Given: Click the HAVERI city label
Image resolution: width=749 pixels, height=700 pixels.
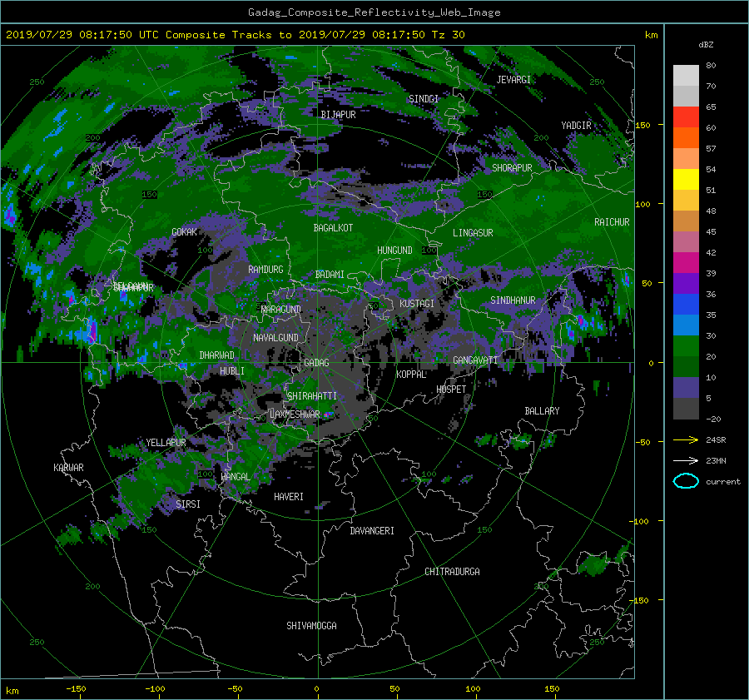Looking at the screenshot, I should point(289,497).
